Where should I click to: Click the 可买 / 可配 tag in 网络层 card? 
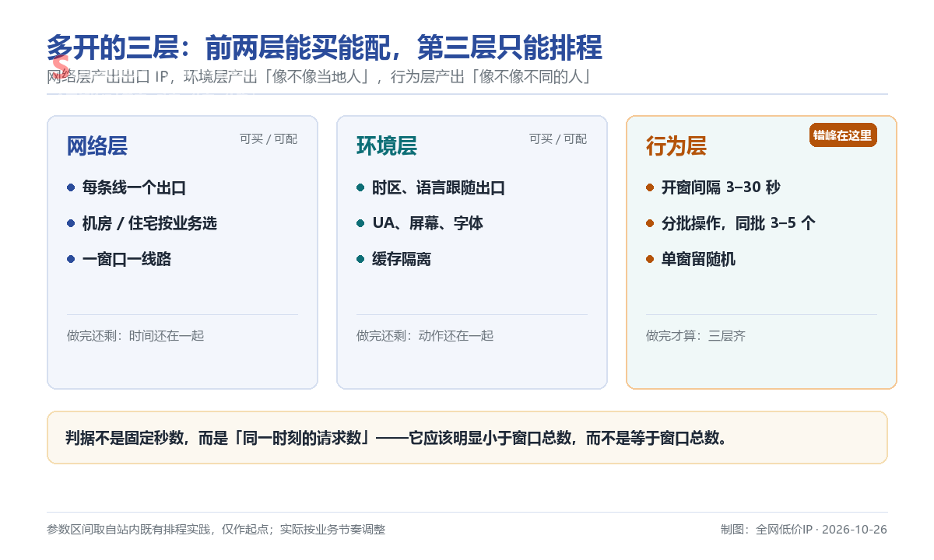269,139
